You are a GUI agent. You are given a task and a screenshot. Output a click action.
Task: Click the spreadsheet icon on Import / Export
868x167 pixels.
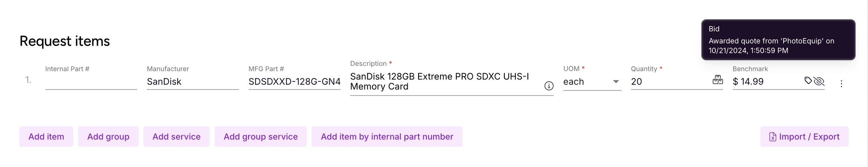[x=772, y=137]
